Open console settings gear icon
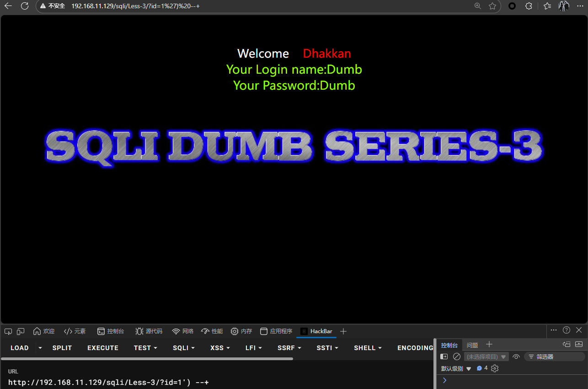The width and height of the screenshot is (588, 389). [x=495, y=368]
